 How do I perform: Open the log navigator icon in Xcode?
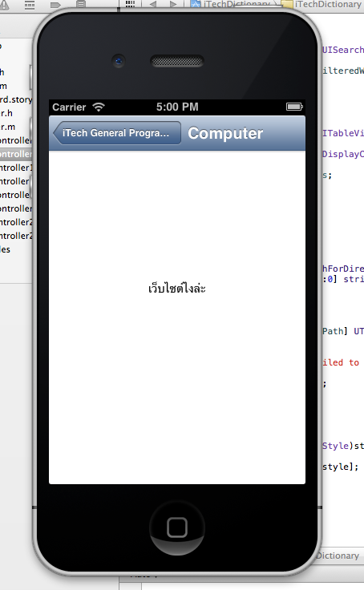[x=80, y=4]
